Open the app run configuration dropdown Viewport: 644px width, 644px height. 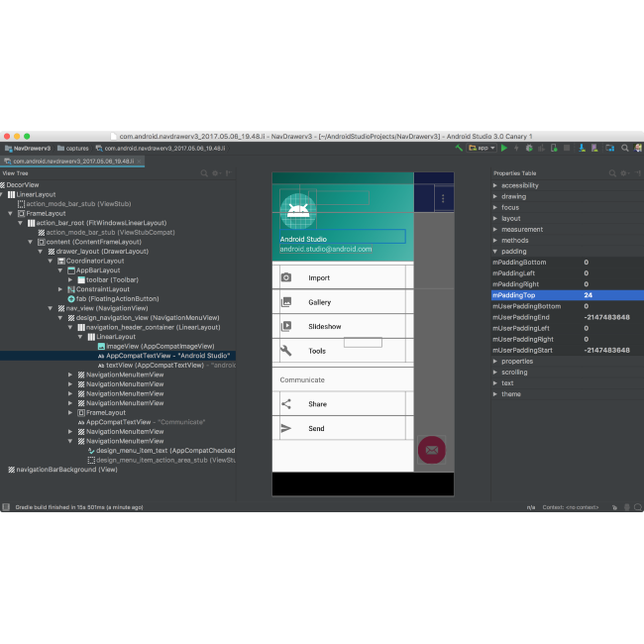(483, 149)
